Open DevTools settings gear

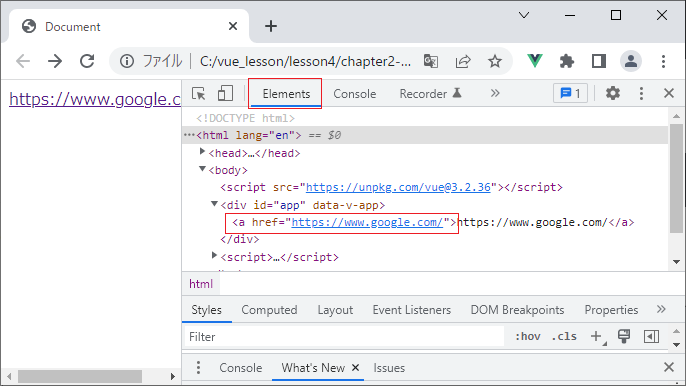(x=612, y=93)
